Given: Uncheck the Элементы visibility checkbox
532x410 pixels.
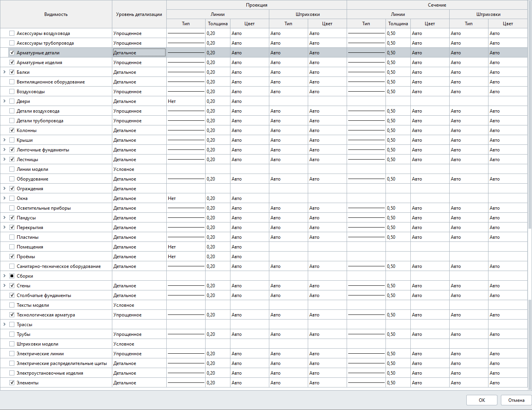Looking at the screenshot, I should tap(12, 383).
